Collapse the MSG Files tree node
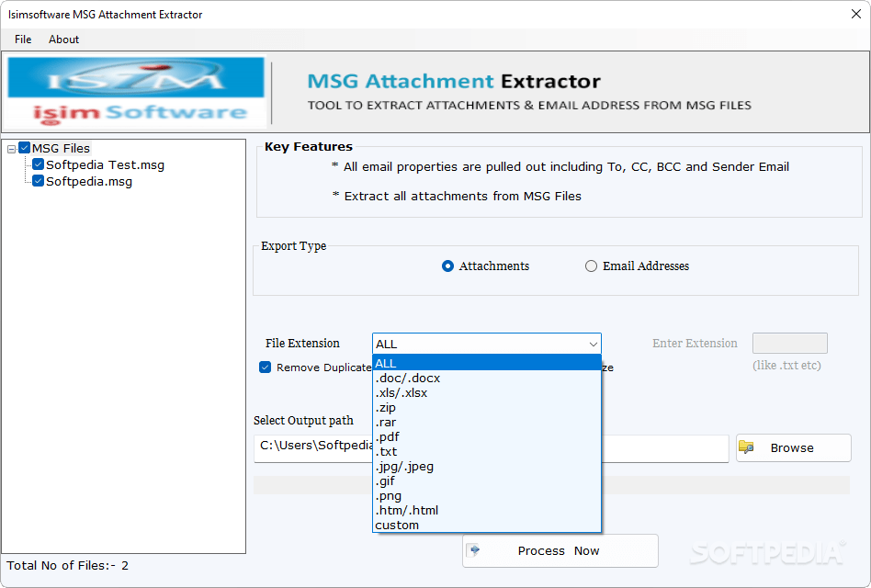The height and width of the screenshot is (588, 871). pyautogui.click(x=11, y=149)
